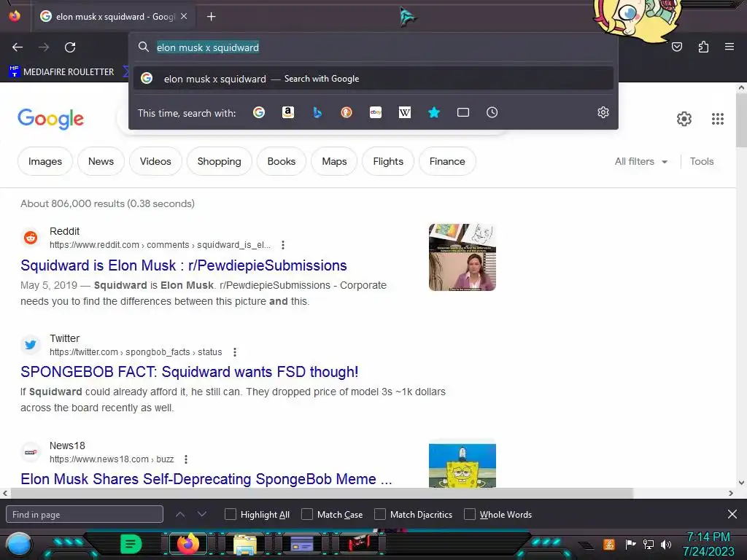Click the taskbar clock 7:14 PM
This screenshot has height=560, width=747.
(x=708, y=537)
